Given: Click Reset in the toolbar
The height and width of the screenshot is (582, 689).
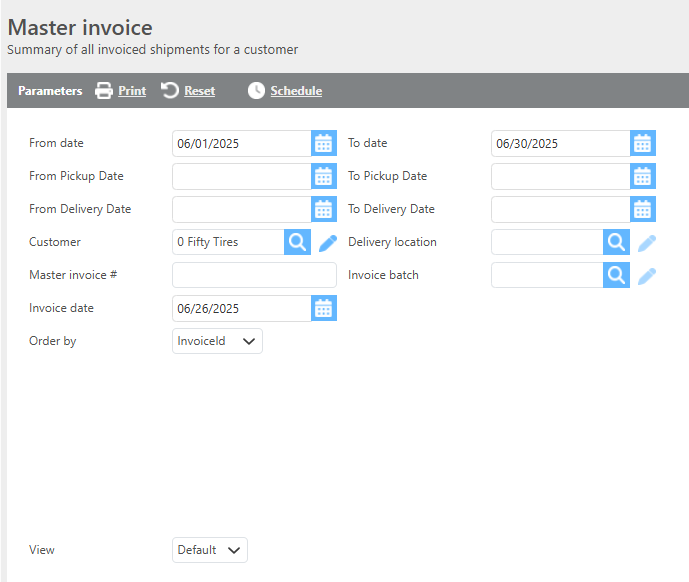Looking at the screenshot, I should pos(188,91).
